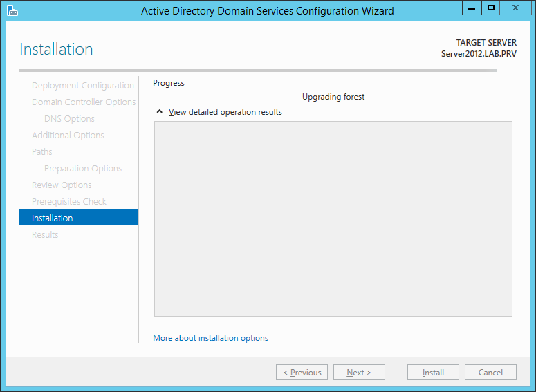Click the Install button

pyautogui.click(x=433, y=372)
